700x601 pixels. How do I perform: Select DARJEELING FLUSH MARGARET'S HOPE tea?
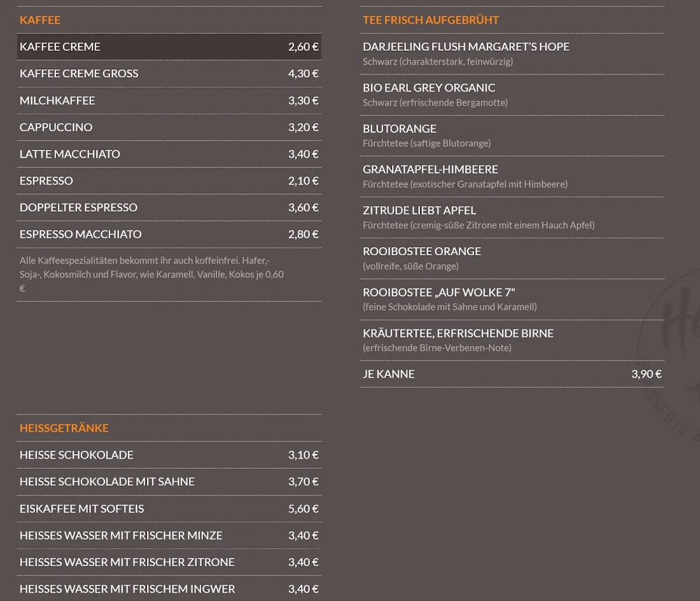pos(512,54)
